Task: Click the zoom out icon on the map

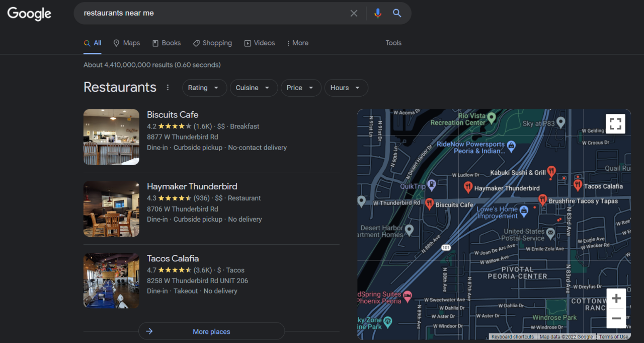Action: tap(616, 318)
